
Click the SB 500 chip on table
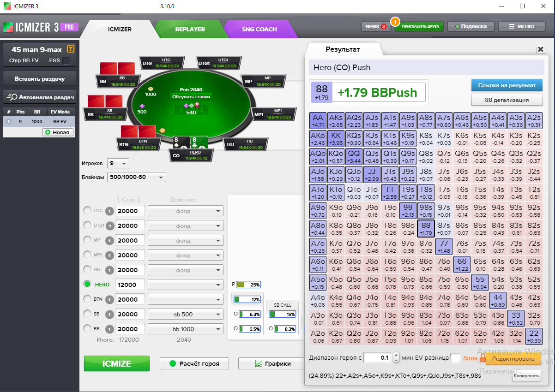(142, 106)
